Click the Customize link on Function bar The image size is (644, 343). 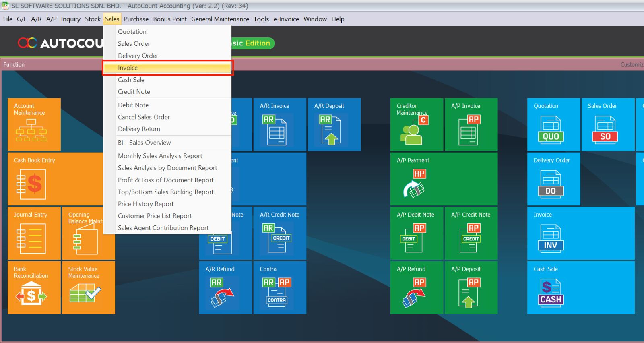click(x=632, y=65)
